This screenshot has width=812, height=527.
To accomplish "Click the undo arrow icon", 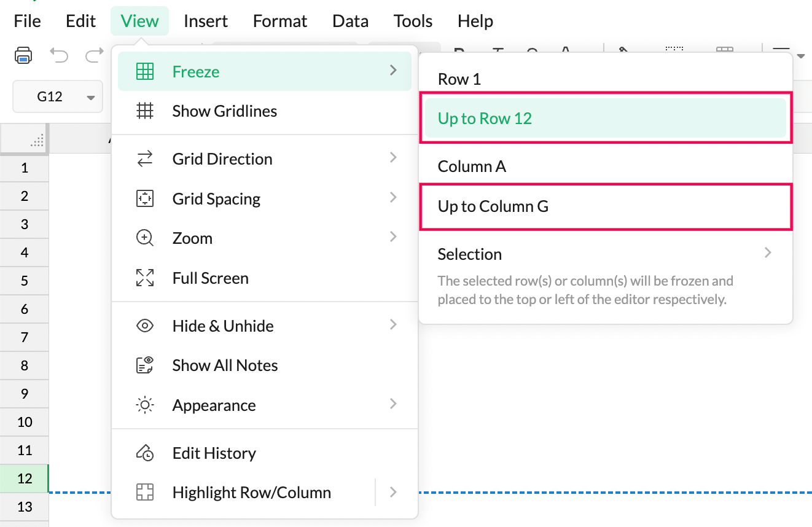I will click(59, 56).
